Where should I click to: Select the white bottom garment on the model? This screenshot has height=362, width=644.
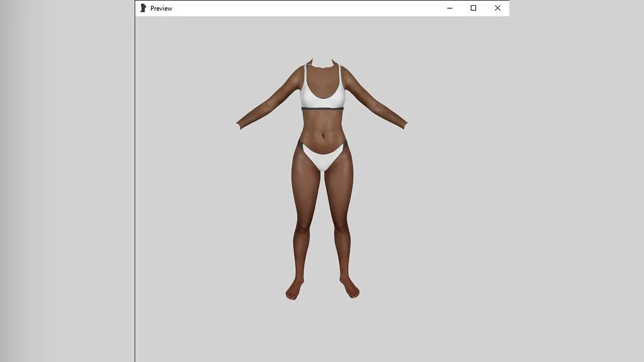(x=321, y=158)
